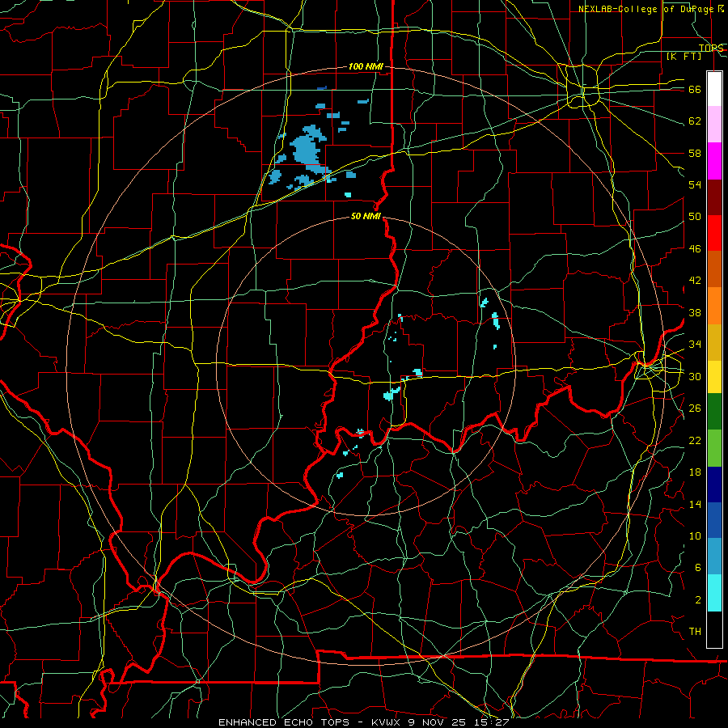Click the '6' legend scale value
Screen dimensions: 728x728
point(698,568)
